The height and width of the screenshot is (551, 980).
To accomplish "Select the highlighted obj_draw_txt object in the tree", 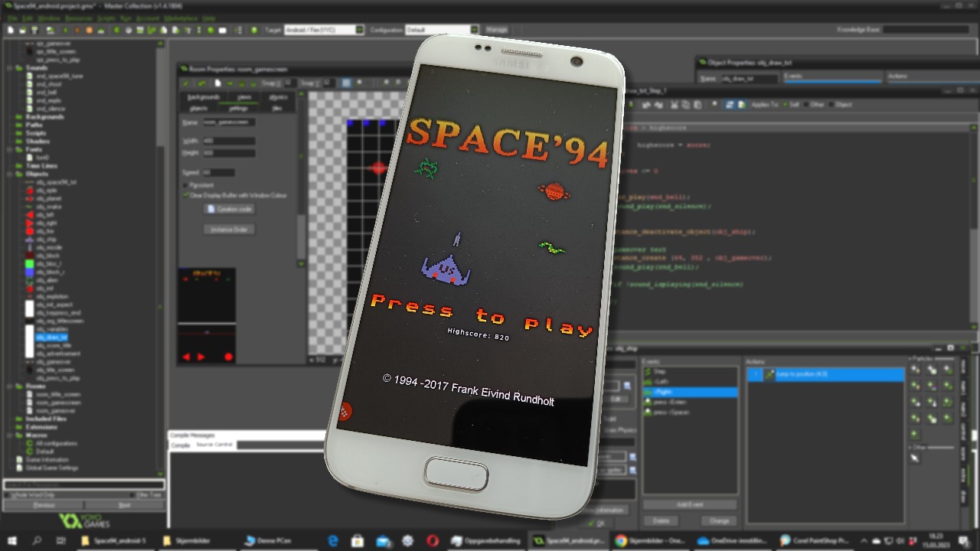I will 51,337.
